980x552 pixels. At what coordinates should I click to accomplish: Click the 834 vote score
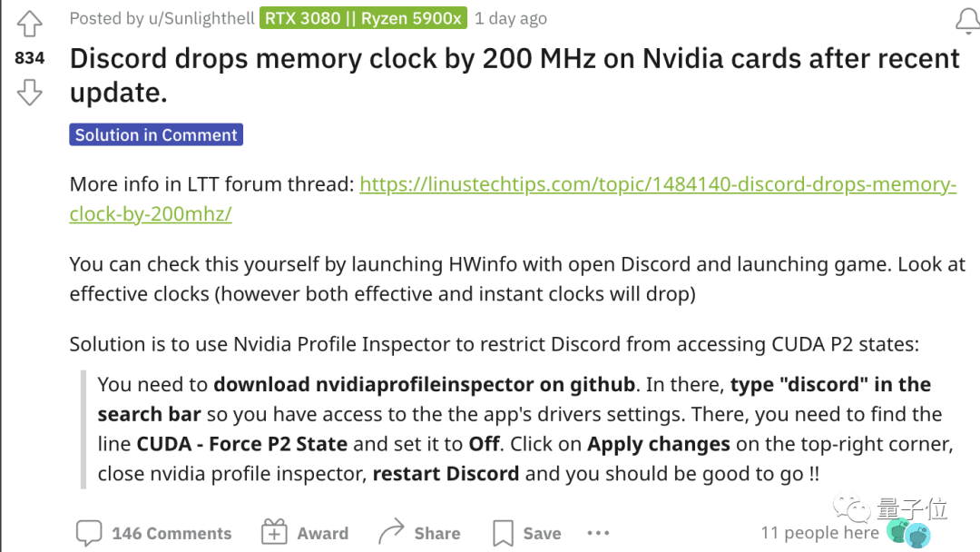point(29,58)
